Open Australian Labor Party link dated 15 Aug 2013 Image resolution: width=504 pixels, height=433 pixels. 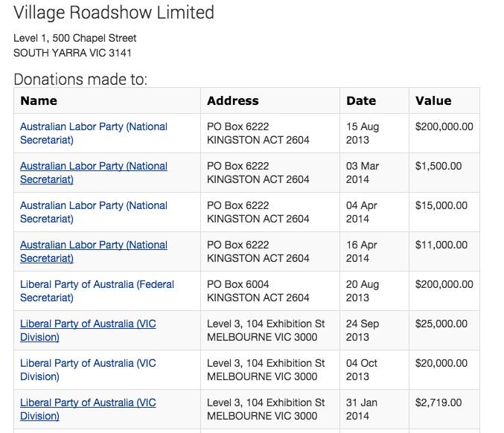tap(94, 133)
